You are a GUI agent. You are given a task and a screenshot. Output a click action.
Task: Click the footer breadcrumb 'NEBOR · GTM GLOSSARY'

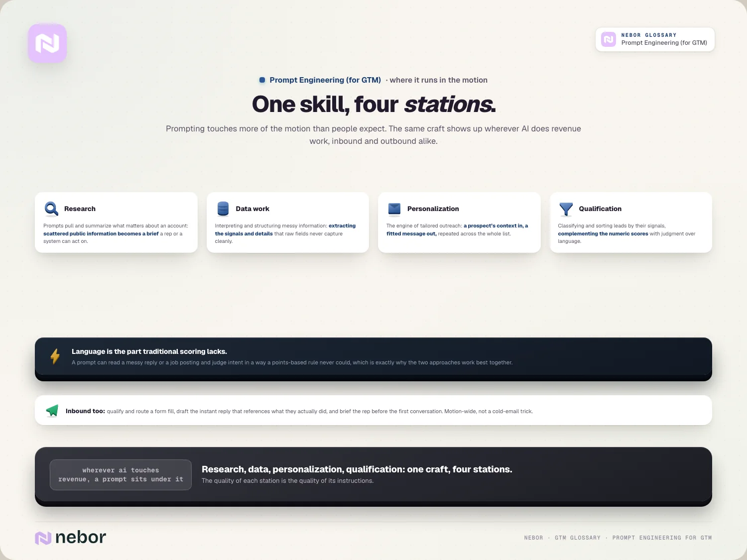point(562,538)
